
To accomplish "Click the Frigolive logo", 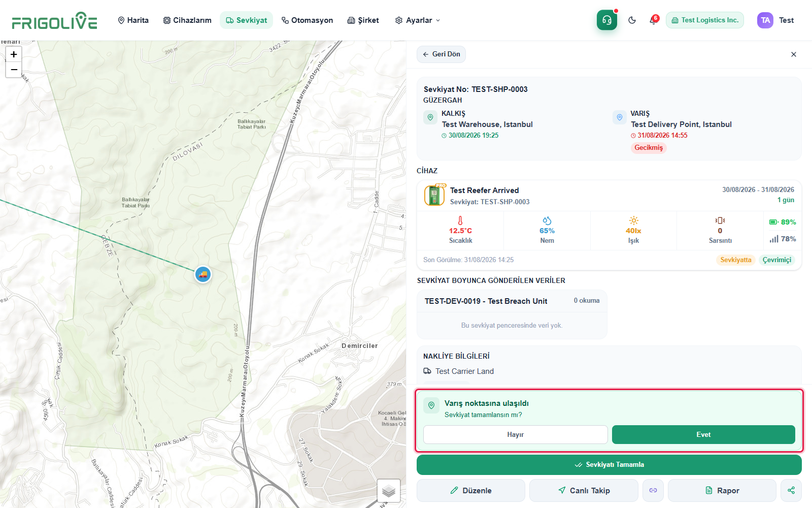I will [54, 21].
